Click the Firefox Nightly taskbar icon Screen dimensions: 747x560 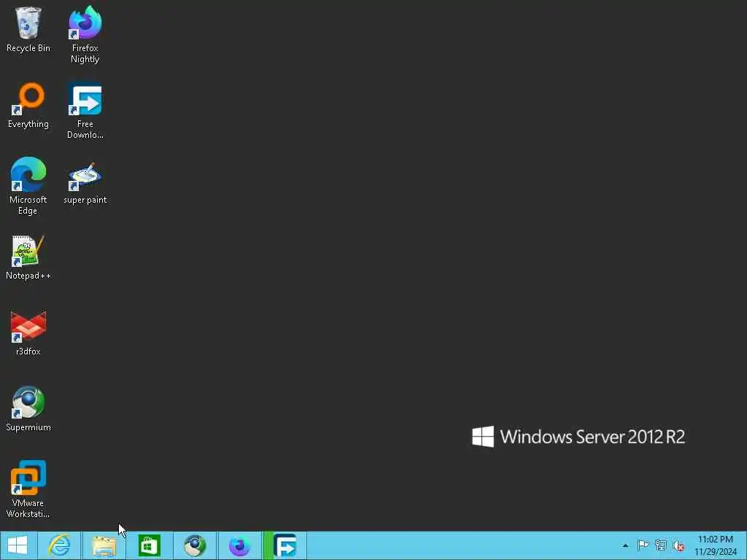click(239, 545)
